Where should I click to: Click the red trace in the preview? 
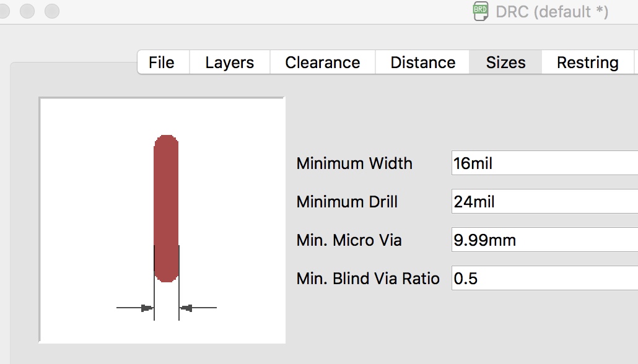tap(166, 208)
